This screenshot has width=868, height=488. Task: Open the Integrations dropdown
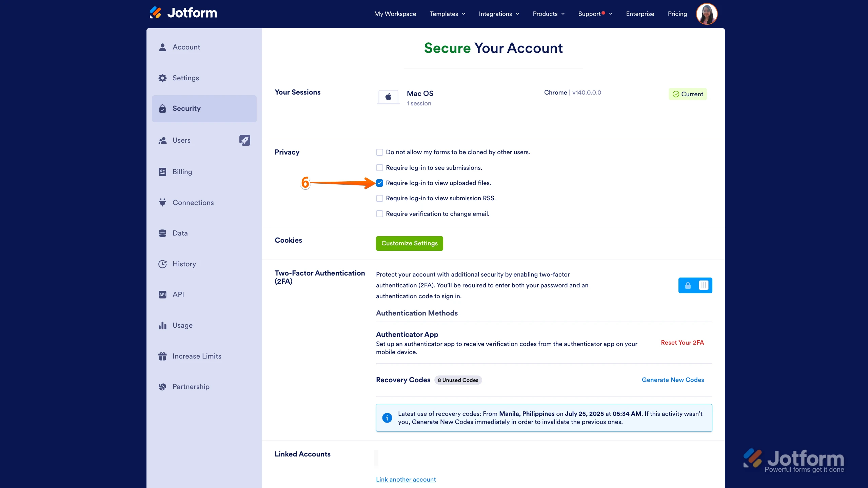[x=499, y=14]
